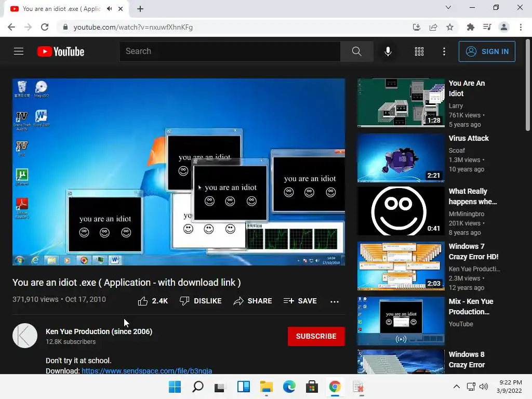Share this page from address bar
The image size is (532, 399).
tap(433, 27)
